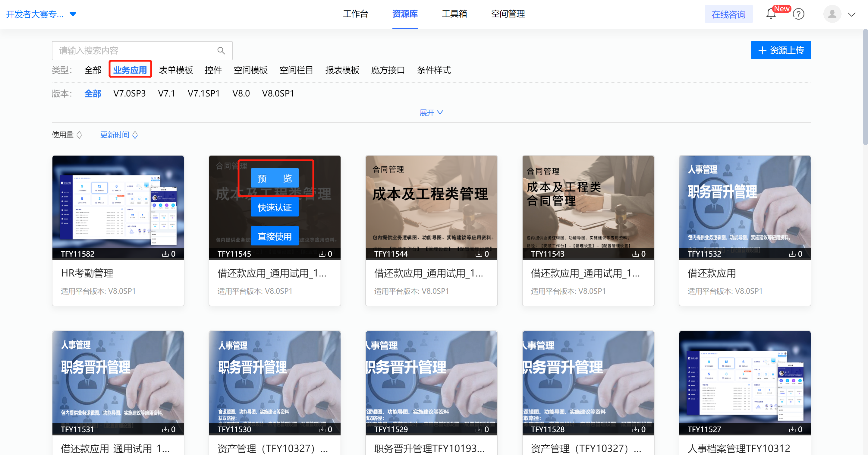
Task: Click the search magnifier icon
Action: [x=221, y=51]
